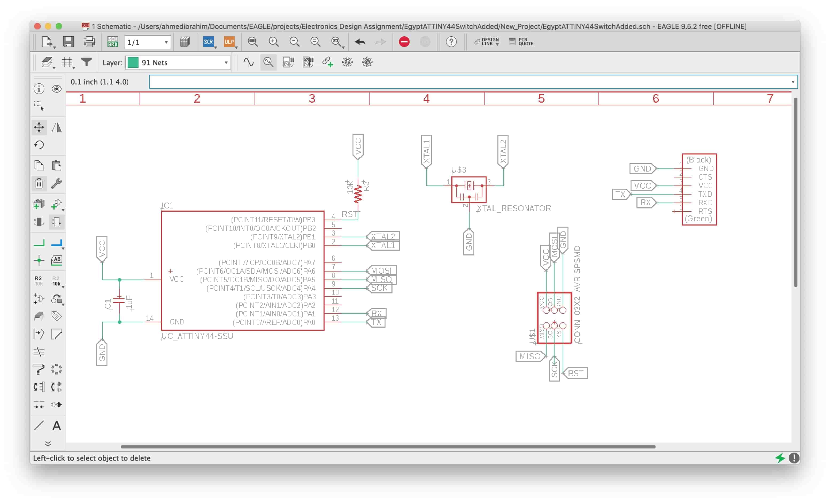Viewport: 830px width, 504px height.
Task: Click the vertical scrollbar
Action: click(796, 192)
